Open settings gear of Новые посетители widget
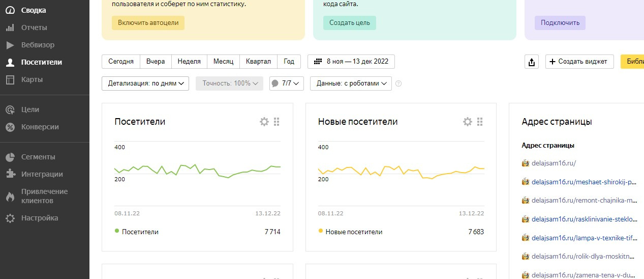 coord(467,122)
